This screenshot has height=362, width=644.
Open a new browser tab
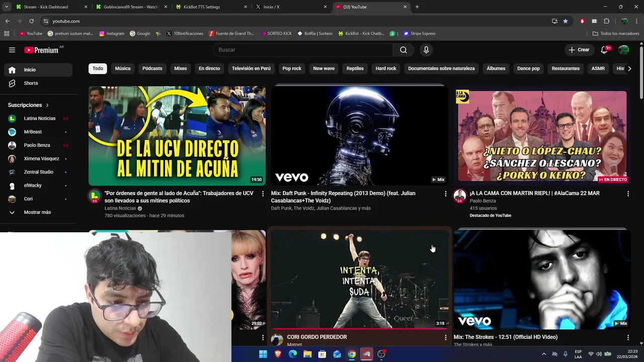point(417,7)
